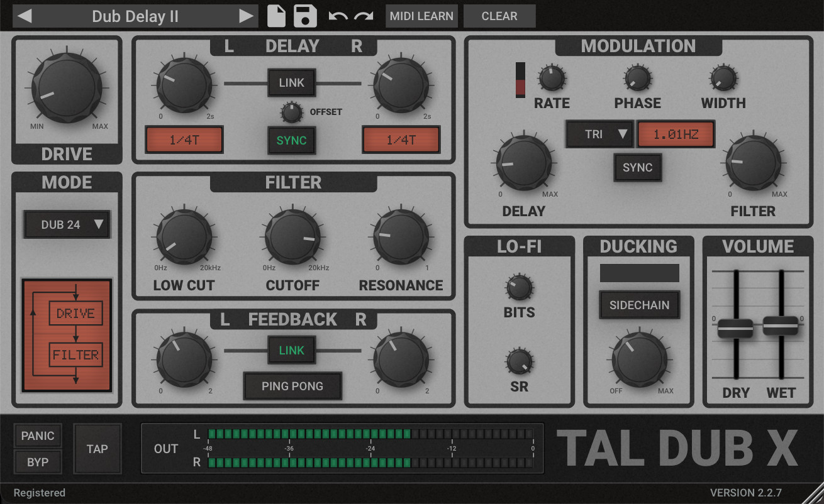The height and width of the screenshot is (504, 824).
Task: Toggle the BYP bypass button
Action: point(38,462)
